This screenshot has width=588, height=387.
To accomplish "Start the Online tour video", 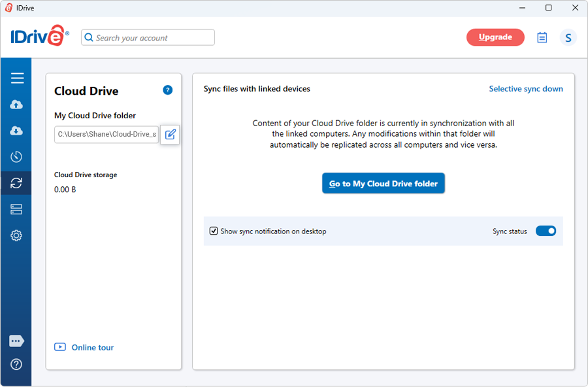I will [x=84, y=347].
